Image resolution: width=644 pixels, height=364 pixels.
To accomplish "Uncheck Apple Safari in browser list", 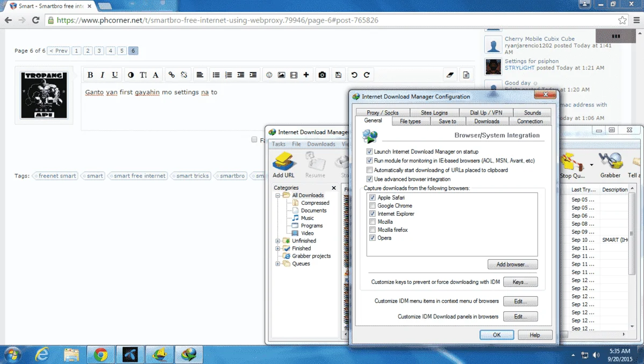I will click(x=373, y=198).
